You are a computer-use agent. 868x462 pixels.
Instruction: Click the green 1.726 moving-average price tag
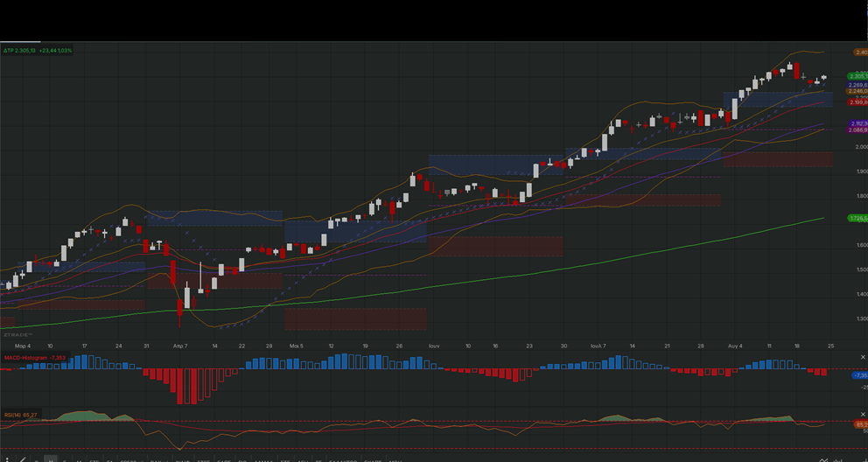[x=857, y=219]
